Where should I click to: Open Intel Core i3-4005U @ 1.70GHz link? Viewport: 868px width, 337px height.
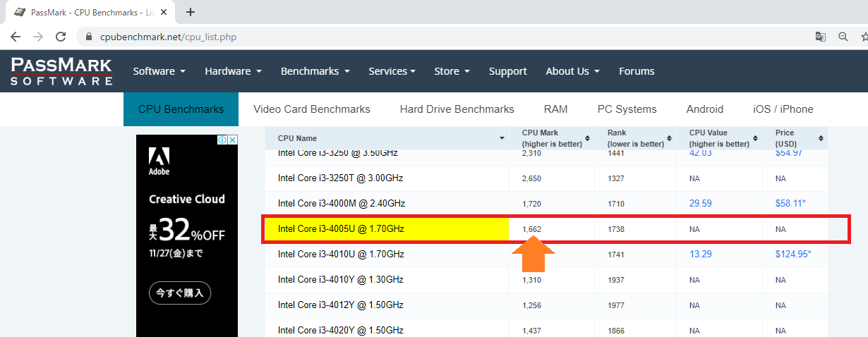pos(341,229)
